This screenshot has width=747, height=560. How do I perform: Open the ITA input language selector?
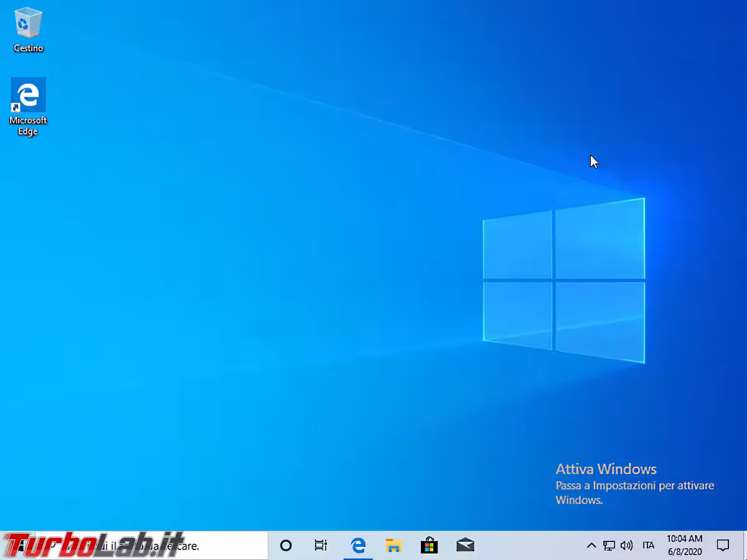648,546
